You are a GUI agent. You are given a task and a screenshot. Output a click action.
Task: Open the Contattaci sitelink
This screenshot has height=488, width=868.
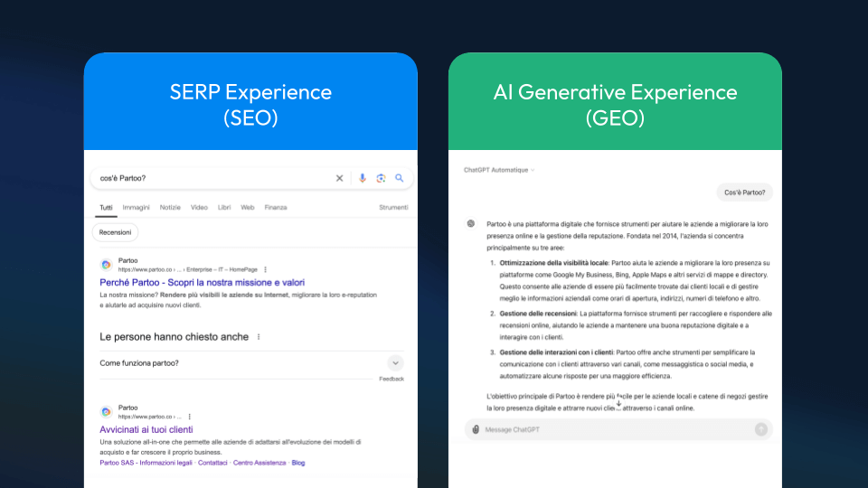(x=212, y=463)
